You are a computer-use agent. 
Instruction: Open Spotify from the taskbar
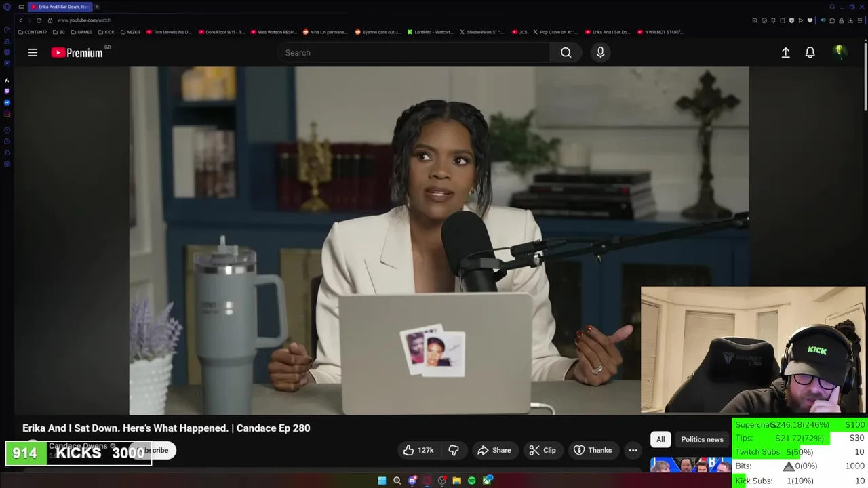[x=471, y=481]
